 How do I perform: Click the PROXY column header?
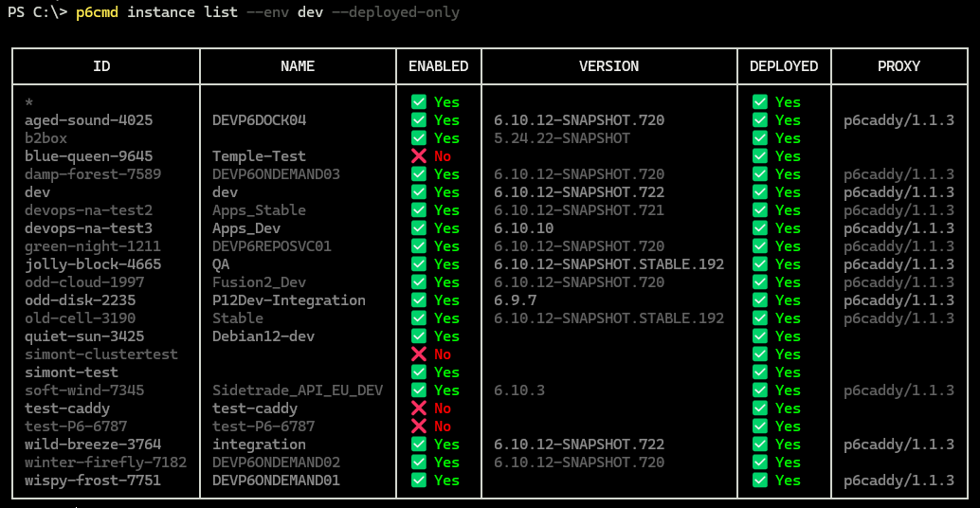[x=898, y=66]
